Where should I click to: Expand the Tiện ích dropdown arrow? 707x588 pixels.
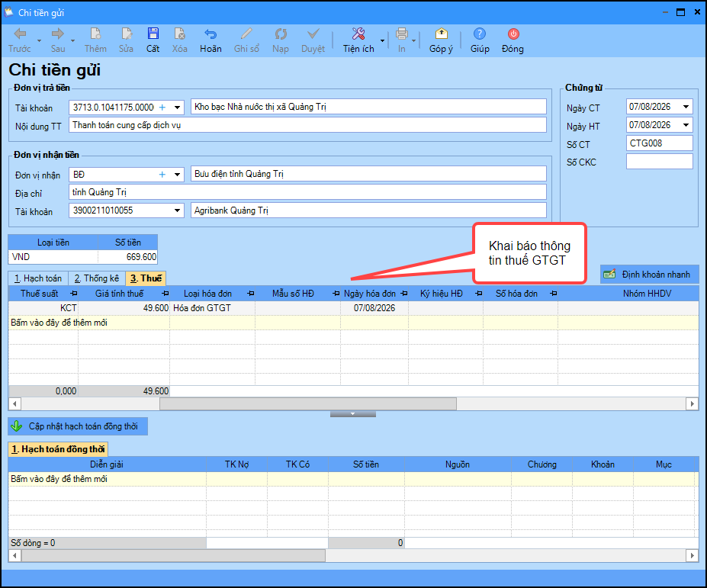pyautogui.click(x=382, y=40)
